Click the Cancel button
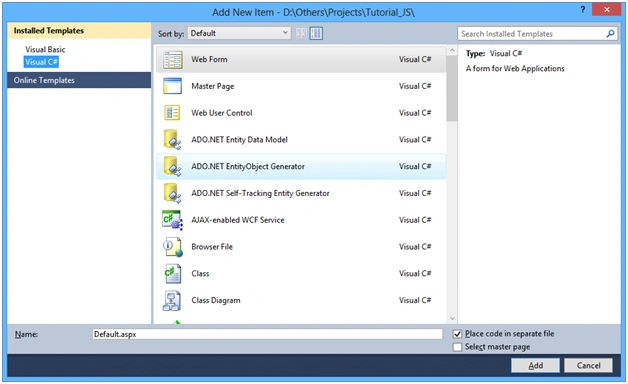Screen dimensions: 628x384 click(x=588, y=365)
